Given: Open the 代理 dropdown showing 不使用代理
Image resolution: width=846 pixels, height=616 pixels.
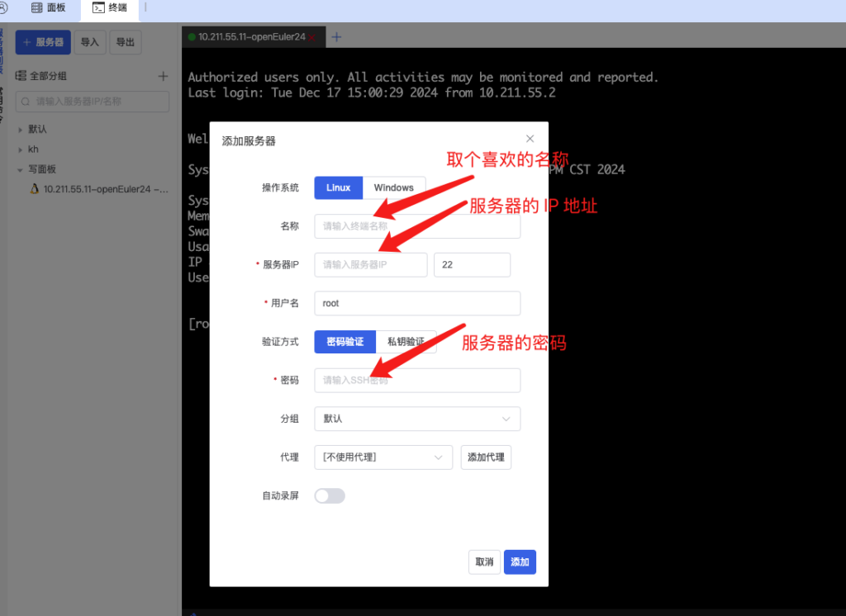Looking at the screenshot, I should click(x=383, y=457).
